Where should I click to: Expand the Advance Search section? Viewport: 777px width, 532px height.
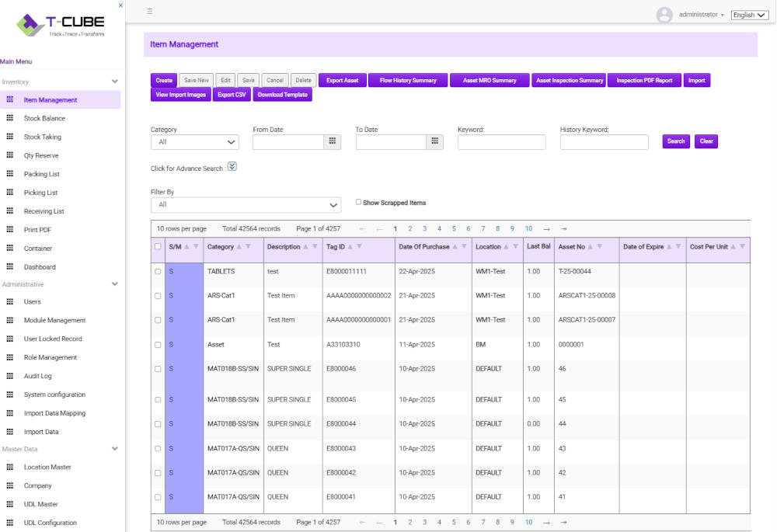coord(232,166)
